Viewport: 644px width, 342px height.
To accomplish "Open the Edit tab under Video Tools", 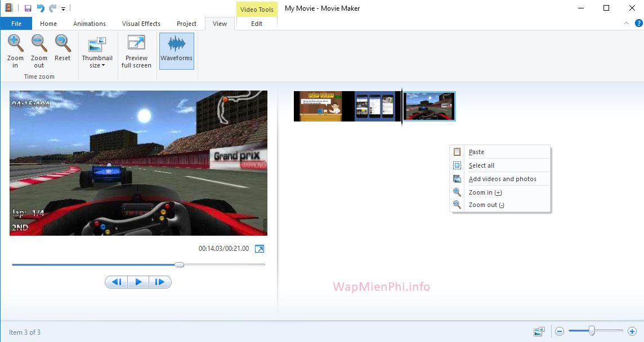I will pos(257,24).
